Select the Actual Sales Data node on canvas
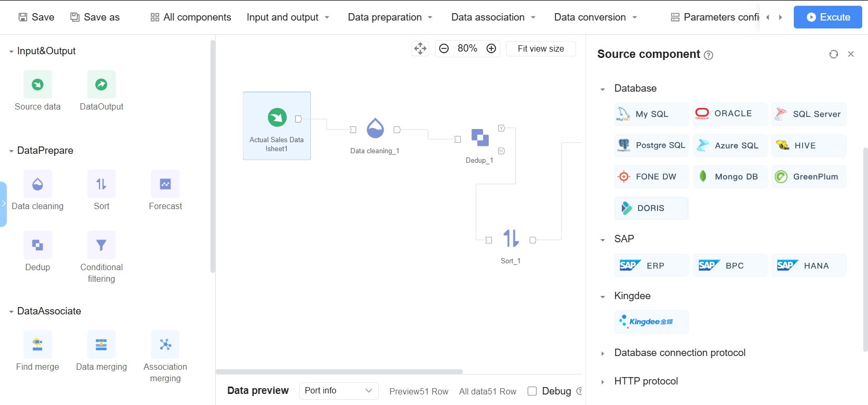Screen dimensions: 868x405 pos(277,126)
